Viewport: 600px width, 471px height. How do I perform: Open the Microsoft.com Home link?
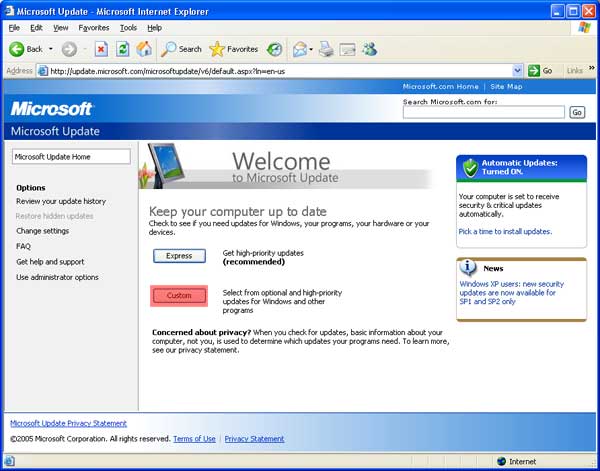[x=440, y=86]
